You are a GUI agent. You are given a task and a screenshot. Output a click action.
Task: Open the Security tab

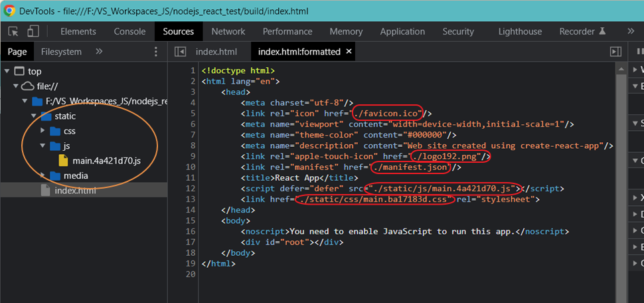pos(458,32)
